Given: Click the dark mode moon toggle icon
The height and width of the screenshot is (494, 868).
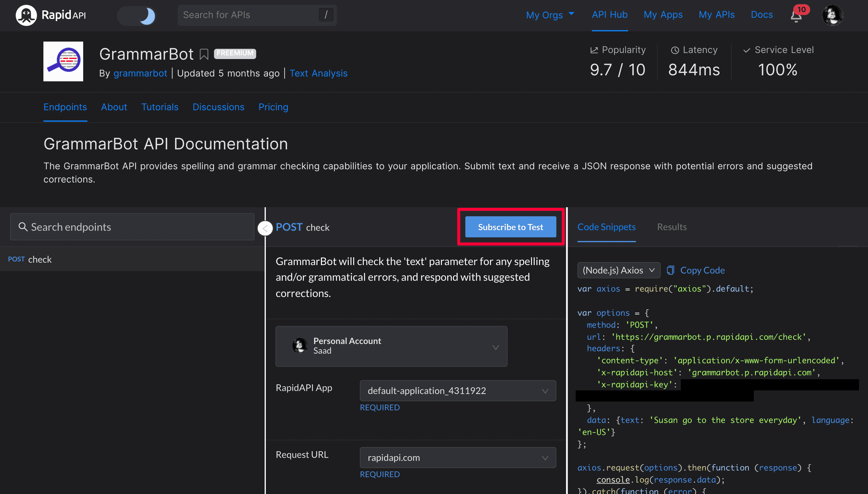Looking at the screenshot, I should (148, 15).
